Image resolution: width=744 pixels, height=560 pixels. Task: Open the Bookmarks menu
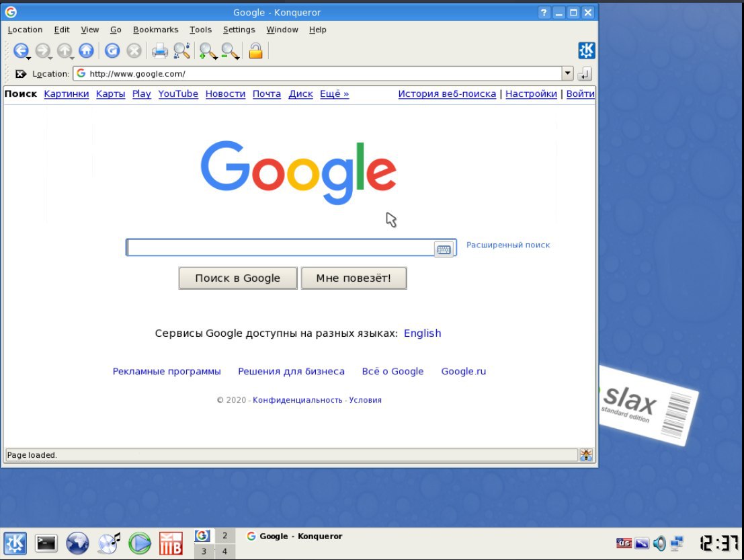pos(156,30)
